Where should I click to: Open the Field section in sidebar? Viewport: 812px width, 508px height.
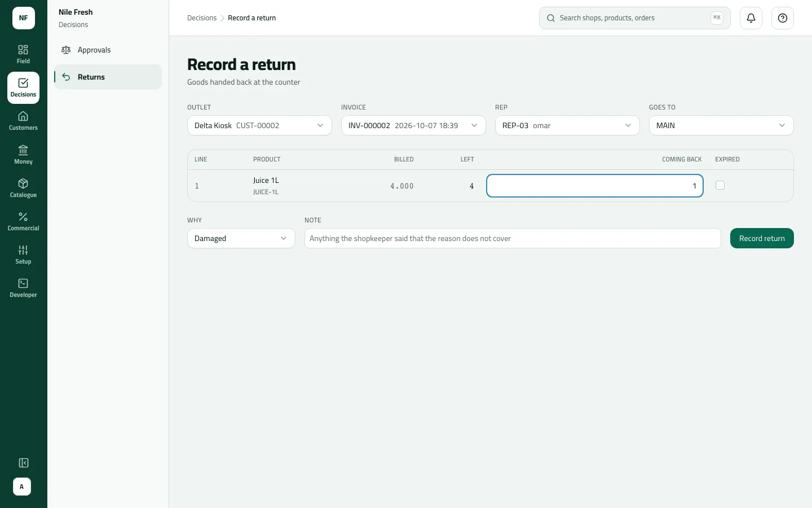23,54
